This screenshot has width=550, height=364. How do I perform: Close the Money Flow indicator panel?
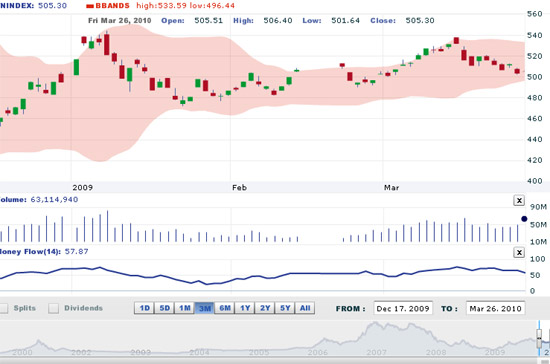pyautogui.click(x=519, y=252)
